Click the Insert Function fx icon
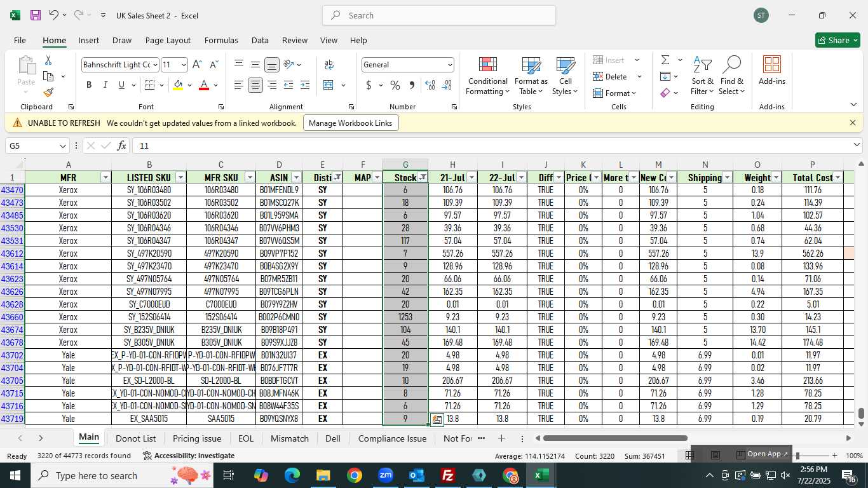Viewport: 868px width, 488px height. (x=122, y=146)
